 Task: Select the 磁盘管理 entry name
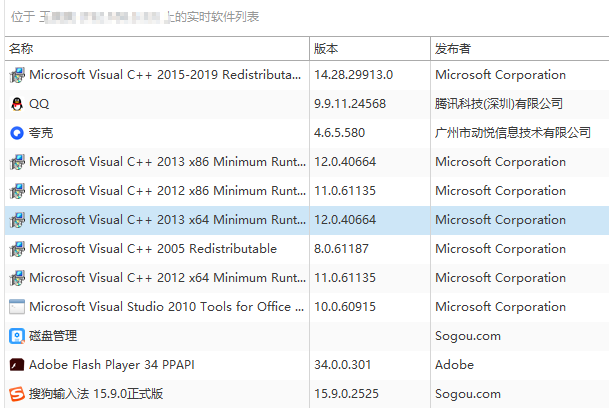pyautogui.click(x=53, y=336)
